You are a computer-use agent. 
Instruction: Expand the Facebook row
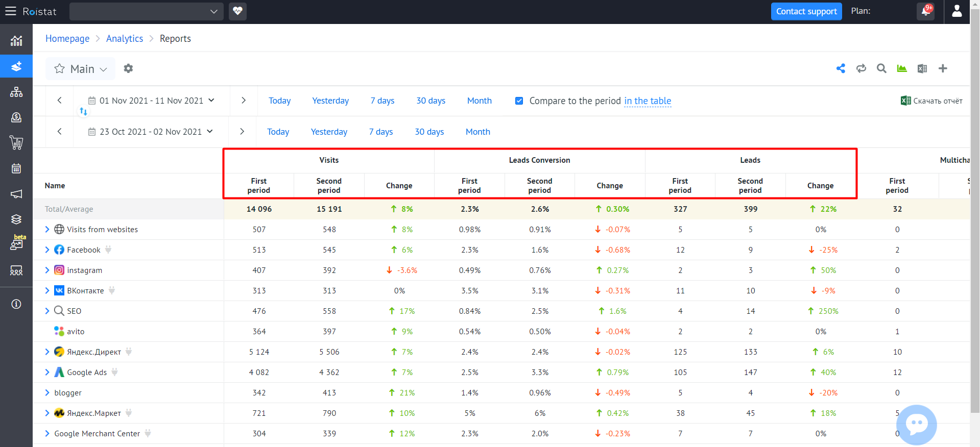[47, 250]
